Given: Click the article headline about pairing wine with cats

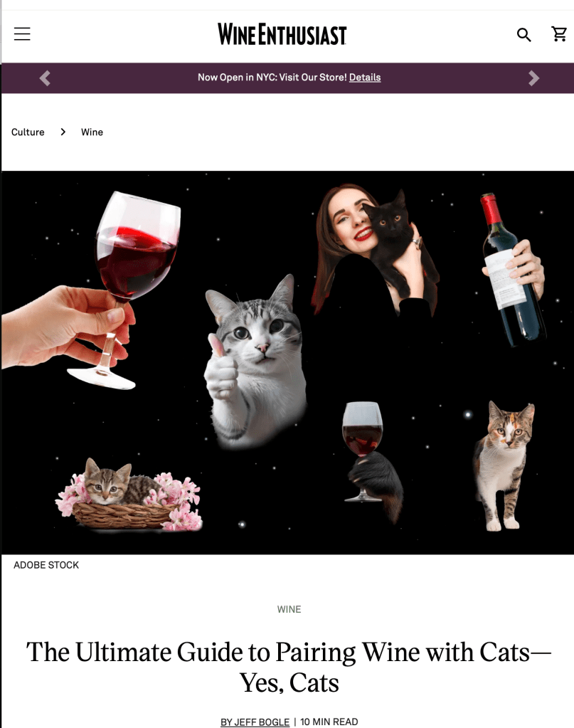Looking at the screenshot, I should 289,668.
